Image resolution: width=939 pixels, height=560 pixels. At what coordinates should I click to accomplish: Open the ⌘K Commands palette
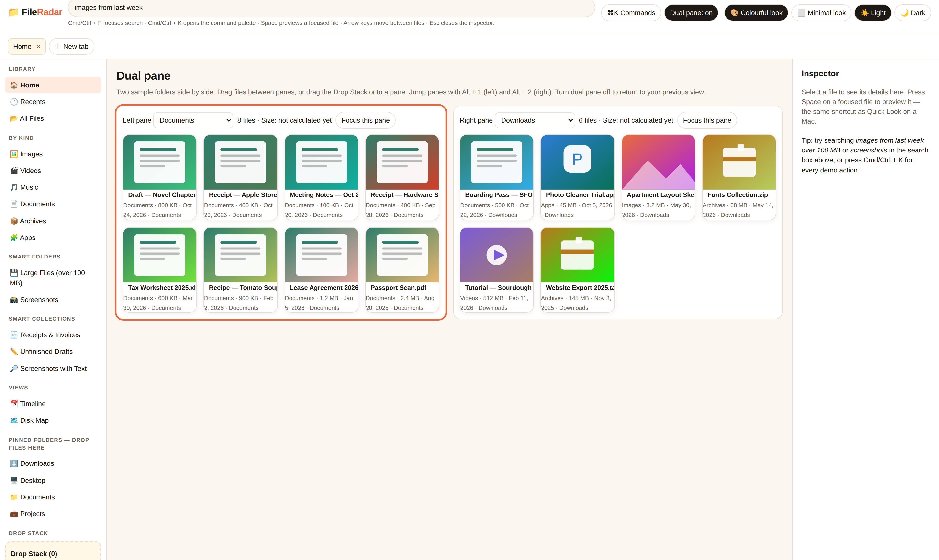[631, 13]
